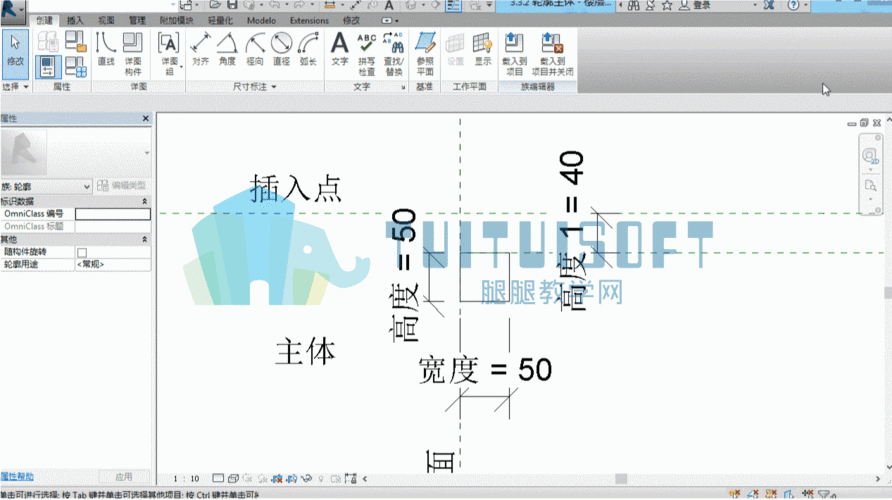This screenshot has width=892, height=500.
Task: Open the 详图组 detail group tool
Action: coord(169,53)
